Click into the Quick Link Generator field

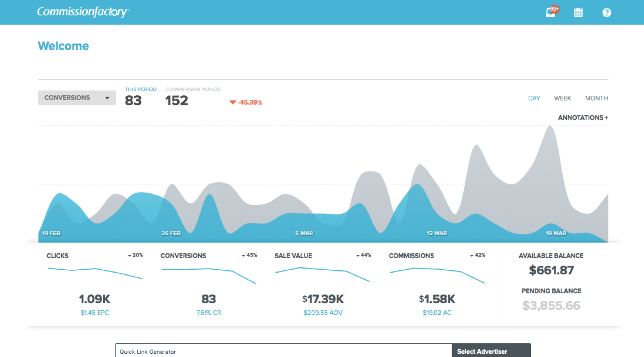point(283,351)
